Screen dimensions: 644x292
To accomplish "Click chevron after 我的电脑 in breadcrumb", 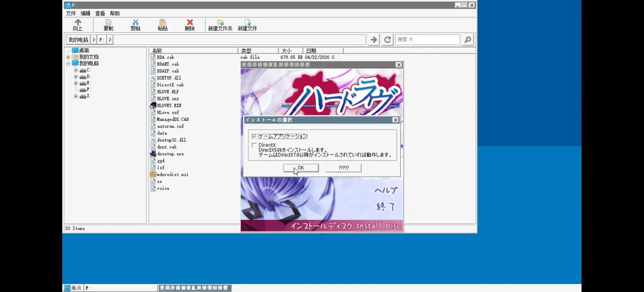I will tap(94, 40).
